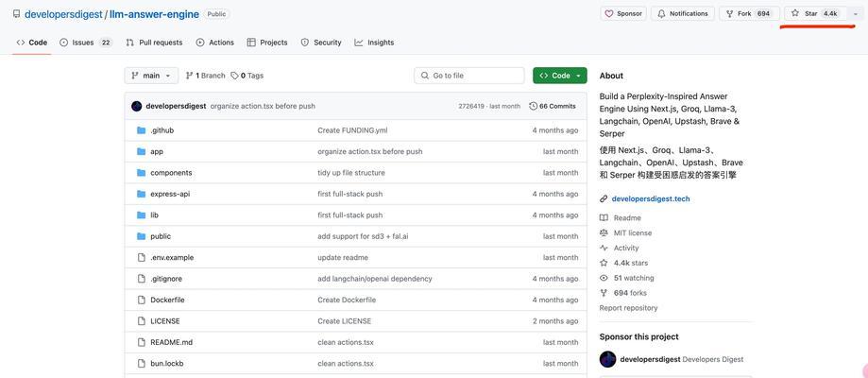The image size is (868, 378).
Task: Open the bun.lockb file
Action: [x=166, y=364]
